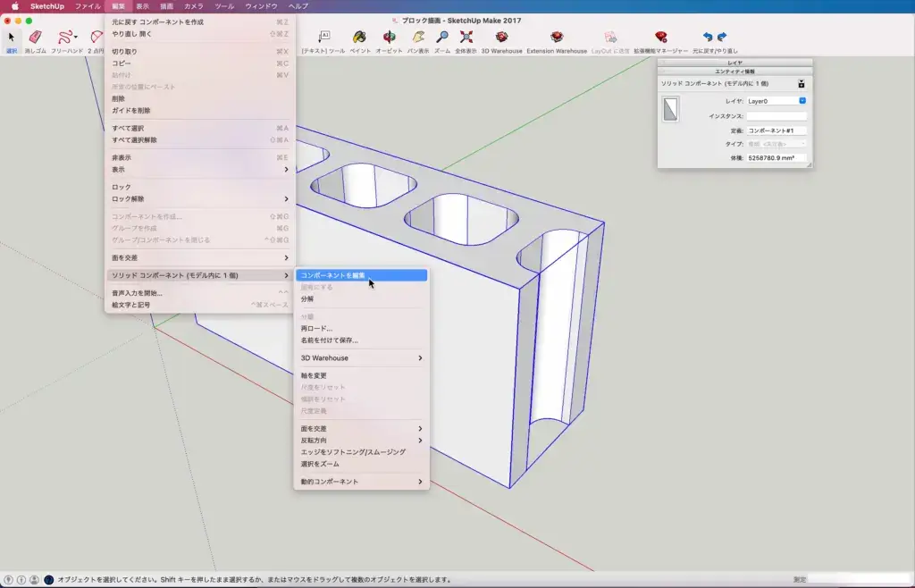The height and width of the screenshot is (588, 915).
Task: Click the component material swatch thumbnail
Action: click(670, 110)
